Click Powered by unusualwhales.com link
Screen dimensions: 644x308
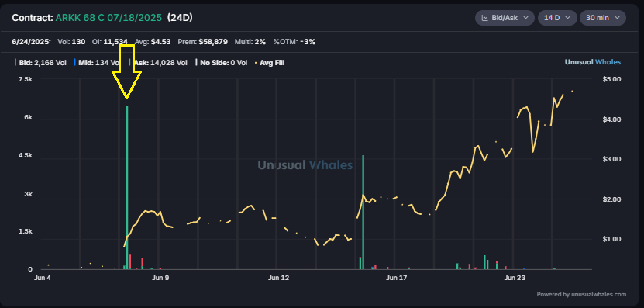pos(581,294)
